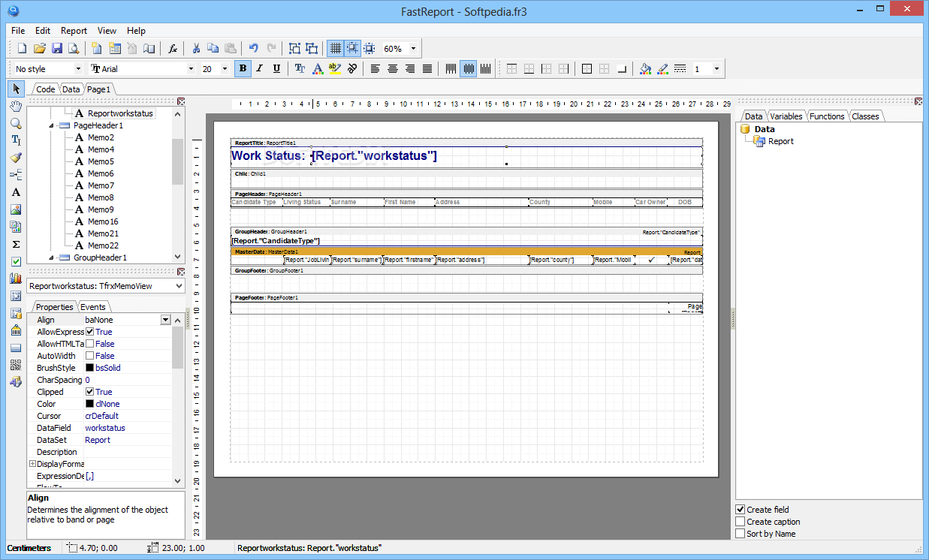929x560 pixels.
Task: Create a new report
Action: coord(22,49)
